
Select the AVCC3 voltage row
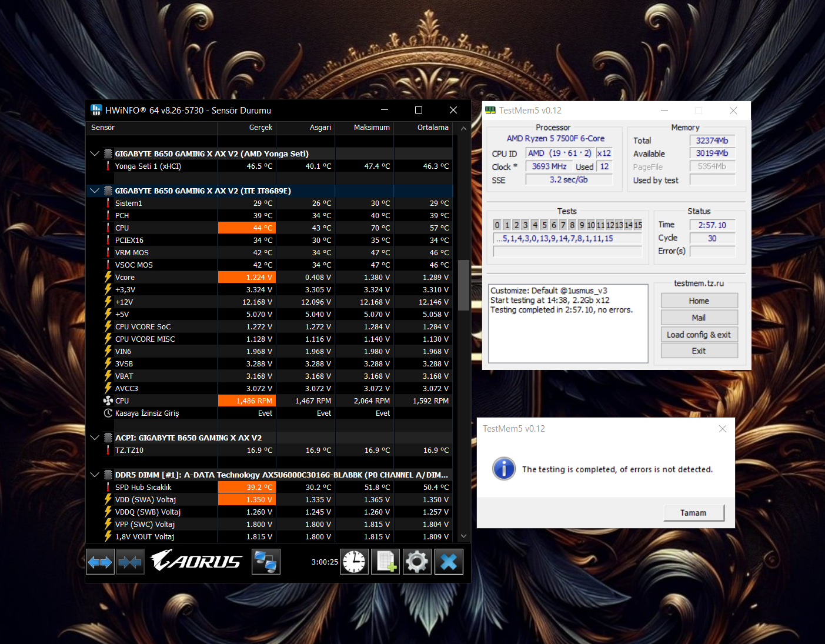click(269, 388)
